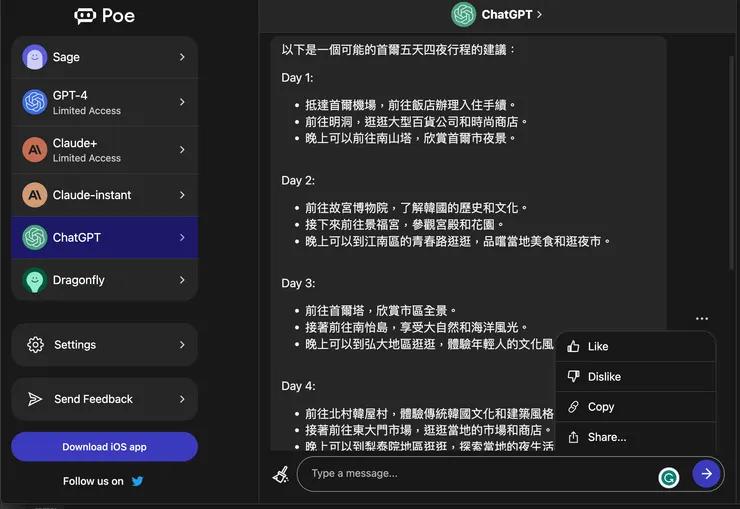Select the Dragonfly bot name
Image resolution: width=740 pixels, height=509 pixels.
(79, 280)
